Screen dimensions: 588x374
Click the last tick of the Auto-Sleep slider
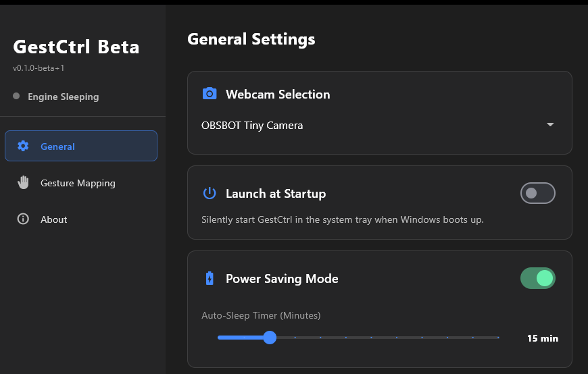[x=498, y=338]
